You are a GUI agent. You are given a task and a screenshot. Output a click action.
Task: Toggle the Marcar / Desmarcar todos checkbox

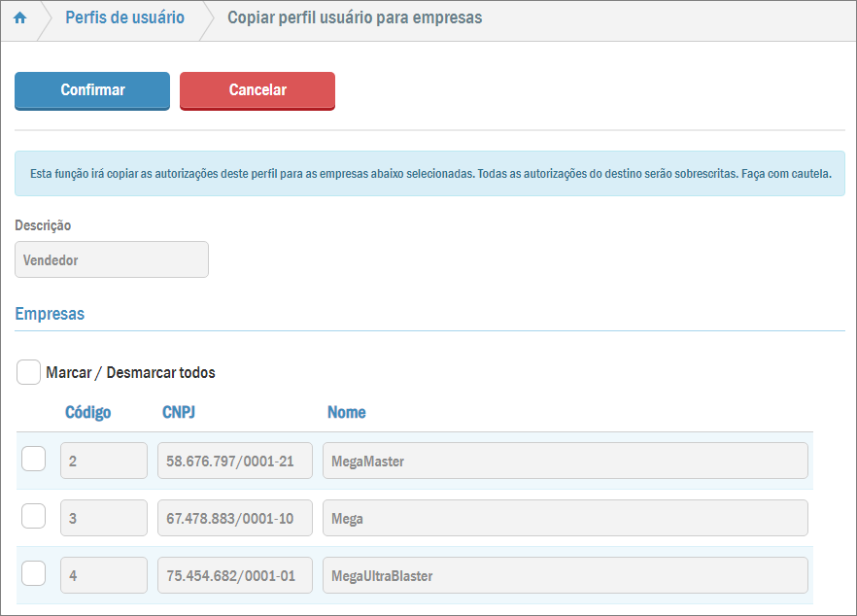(29, 372)
